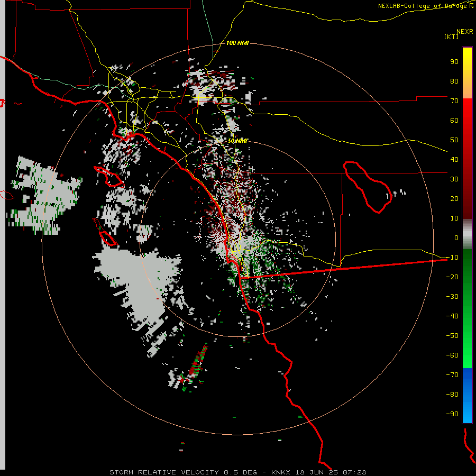Pick the gray zero-velocity segment of the color bar
Screen dimensions: 476x476
pos(467,234)
